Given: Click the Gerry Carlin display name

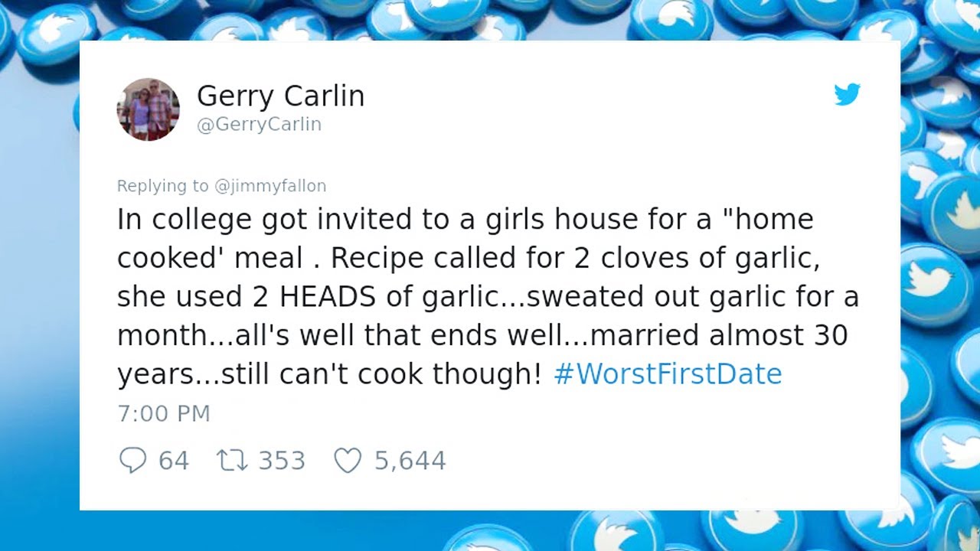Looking at the screenshot, I should tap(280, 96).
